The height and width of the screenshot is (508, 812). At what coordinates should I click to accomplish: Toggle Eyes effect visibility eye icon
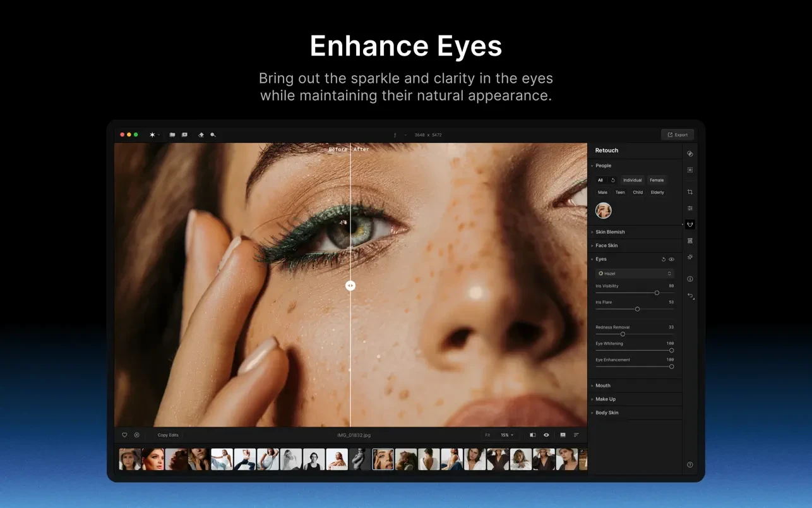click(672, 259)
